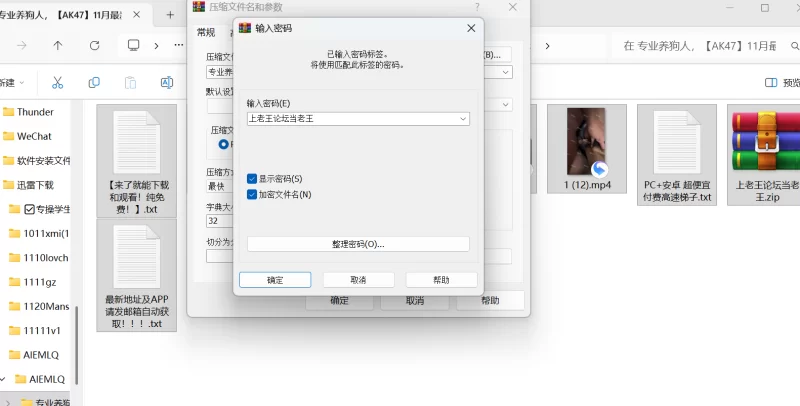Image resolution: width=800 pixels, height=406 pixels.
Task: Click 帮助 in 压缩文件名和参数 window
Action: [x=490, y=301]
